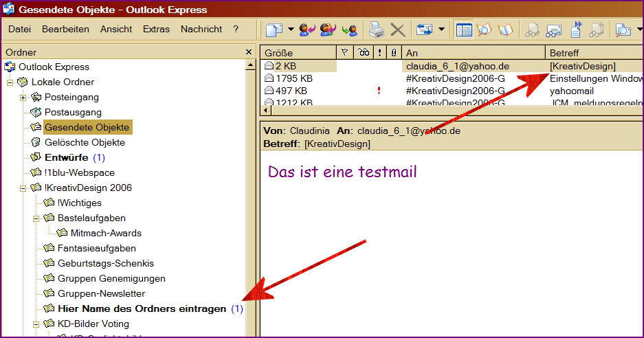The height and width of the screenshot is (338, 644).
Task: Click the Create Mail toolbar icon
Action: point(274,30)
